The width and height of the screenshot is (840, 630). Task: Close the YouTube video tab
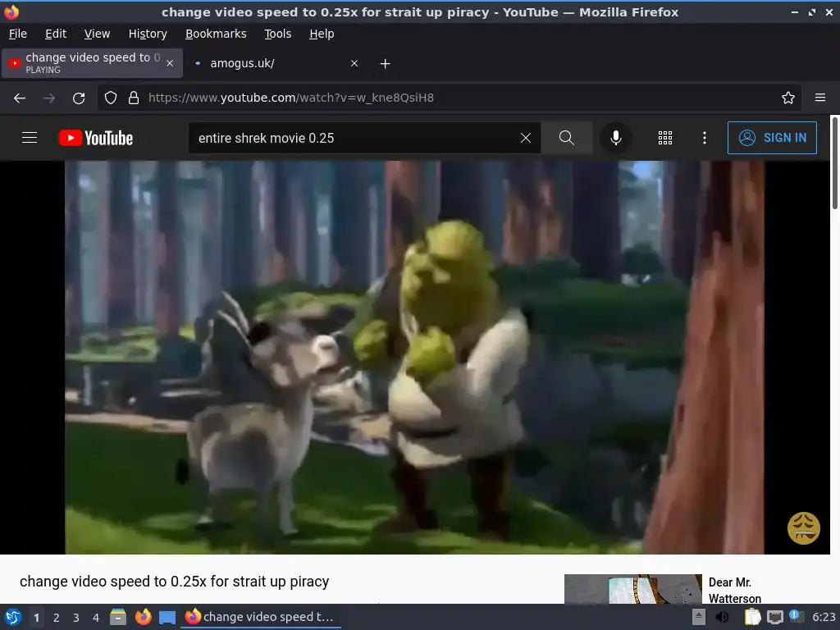click(170, 63)
